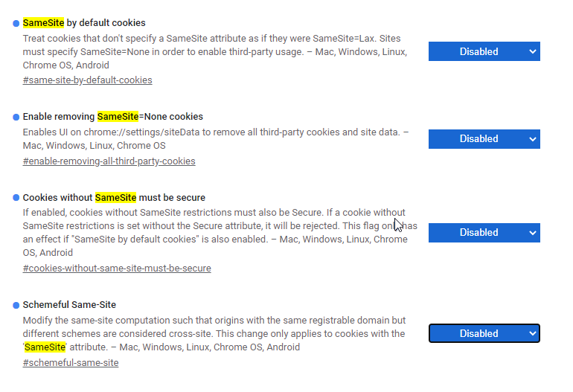Image resolution: width=573 pixels, height=392 pixels.
Task: Click the blue dot beside Schemeful Same-Site
Action: coord(16,306)
